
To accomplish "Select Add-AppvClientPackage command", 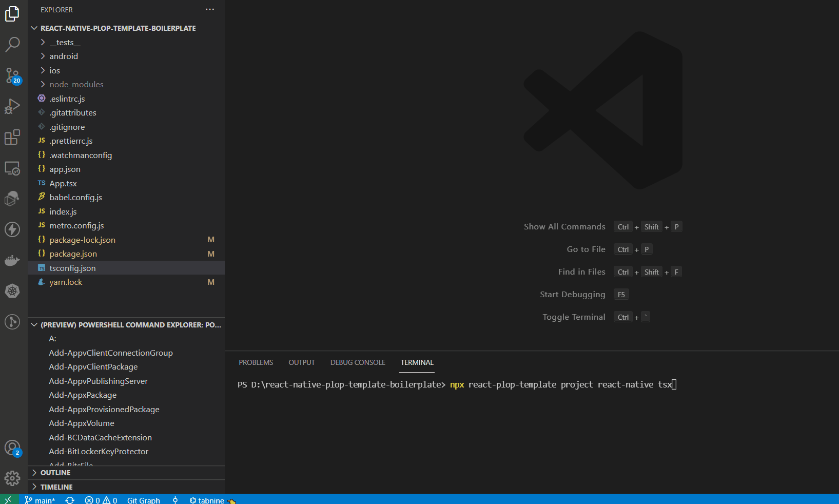I will 93,367.
